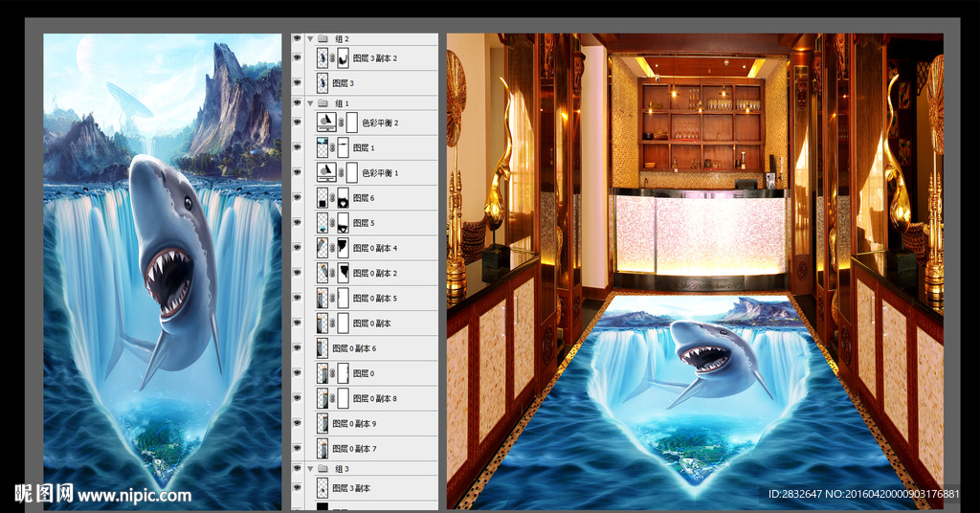Toggle visibility of 图层 3 副本 2
980x513 pixels.
(298, 58)
